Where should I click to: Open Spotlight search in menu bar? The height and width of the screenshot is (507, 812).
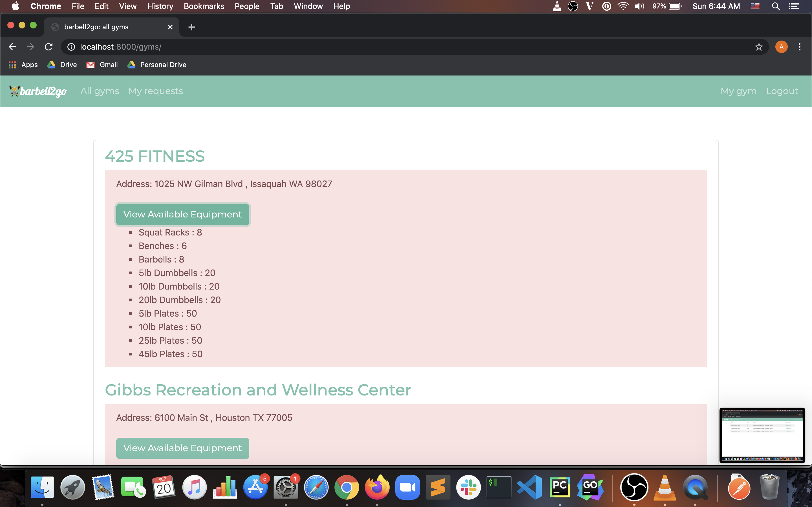tap(775, 6)
